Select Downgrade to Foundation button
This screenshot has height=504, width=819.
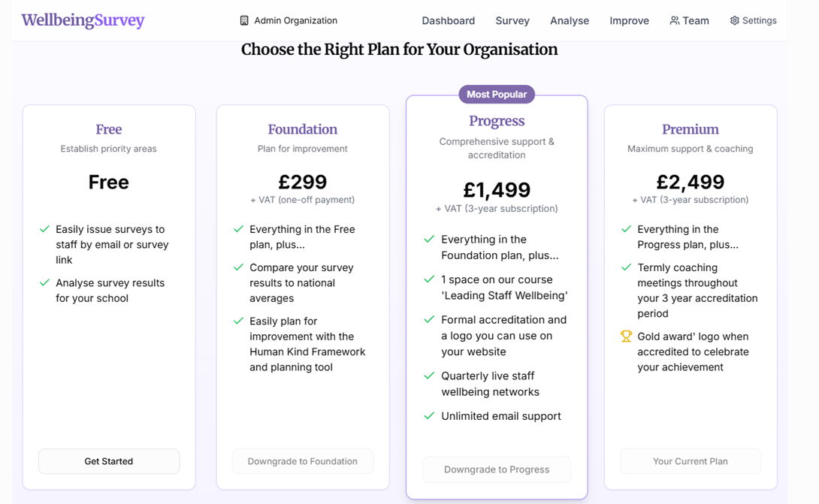coord(302,461)
